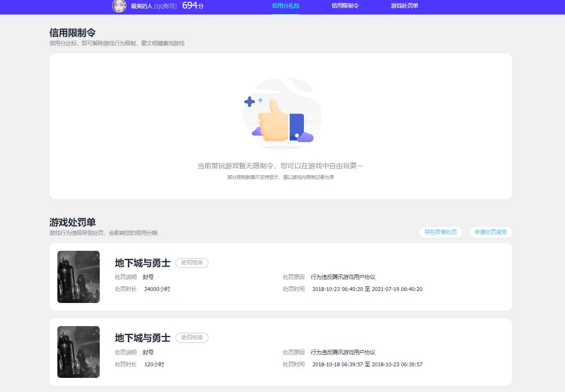This screenshot has width=565, height=392.
Task: Click the 地下城与勇士 game icon in first penalty
Action: point(78,276)
